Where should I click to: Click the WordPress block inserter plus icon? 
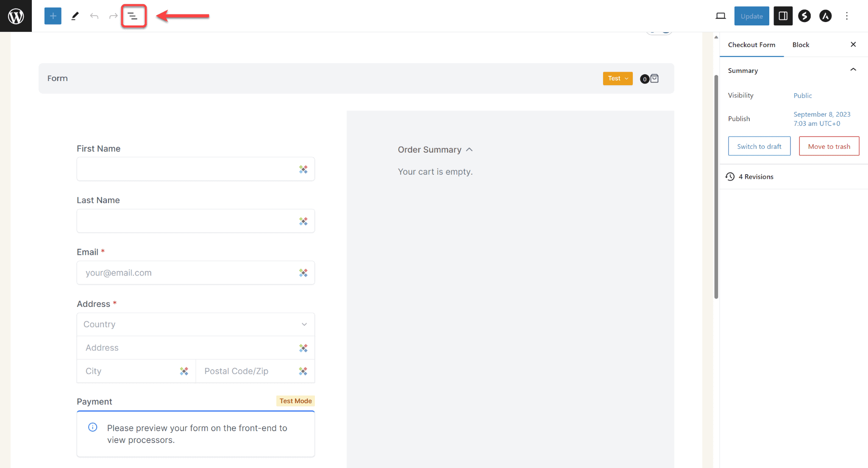coord(53,16)
